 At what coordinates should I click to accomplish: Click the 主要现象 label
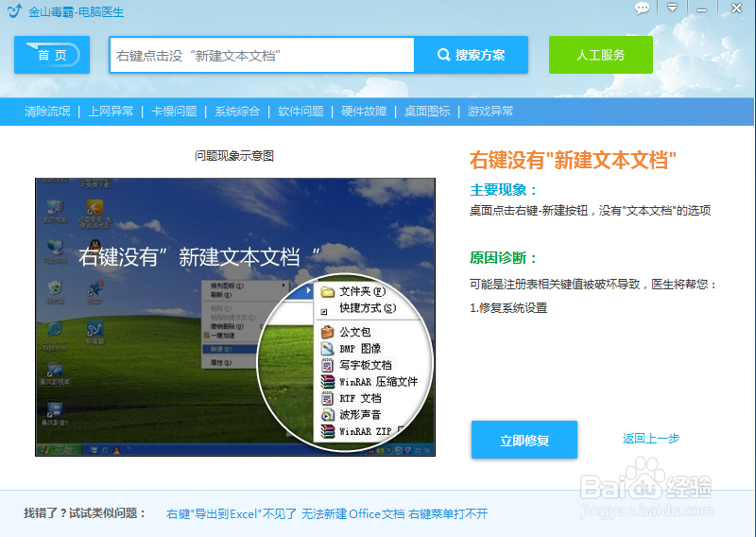[504, 190]
